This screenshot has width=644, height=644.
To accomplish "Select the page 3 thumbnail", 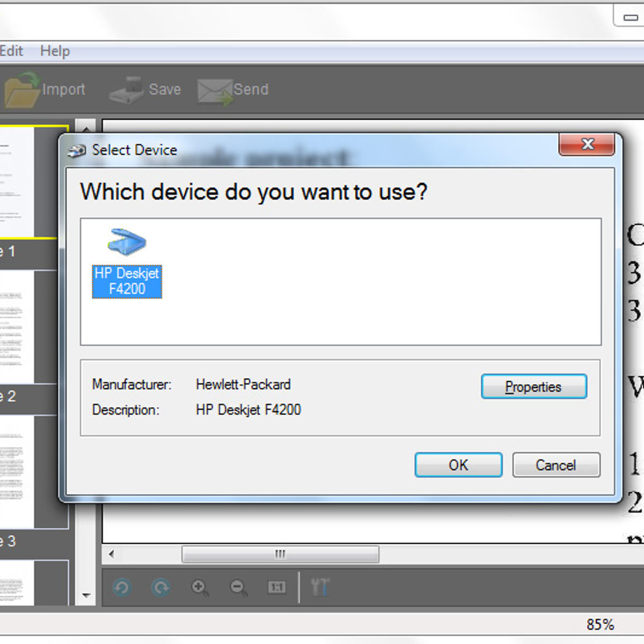I will click(x=17, y=472).
